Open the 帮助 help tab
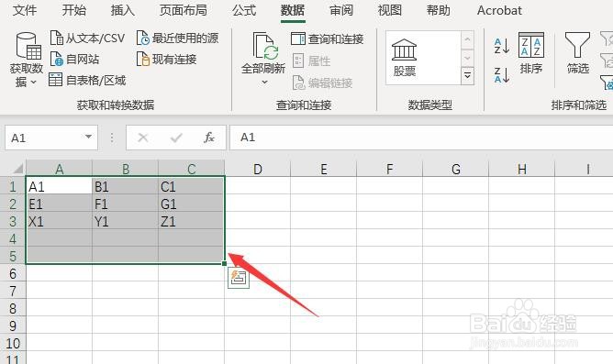This screenshot has height=364, width=613. click(x=439, y=10)
